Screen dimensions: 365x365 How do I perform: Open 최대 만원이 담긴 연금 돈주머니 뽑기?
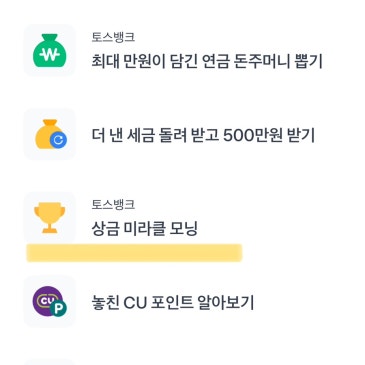point(207,61)
